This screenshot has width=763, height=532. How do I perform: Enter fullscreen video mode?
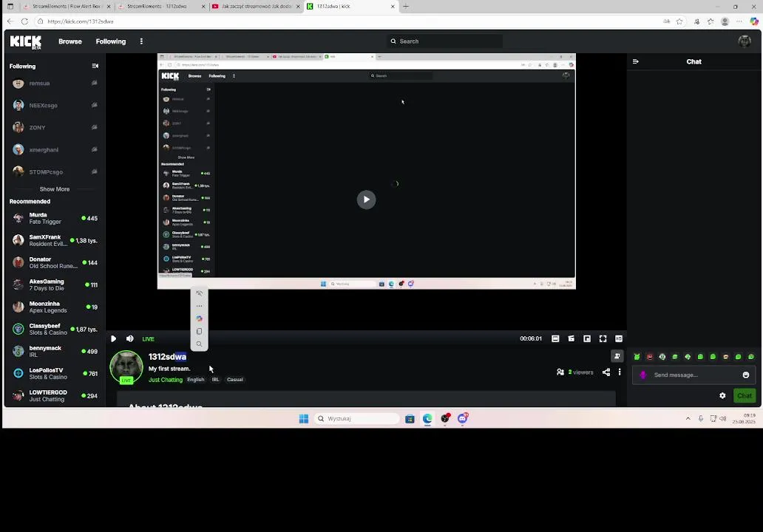click(603, 339)
